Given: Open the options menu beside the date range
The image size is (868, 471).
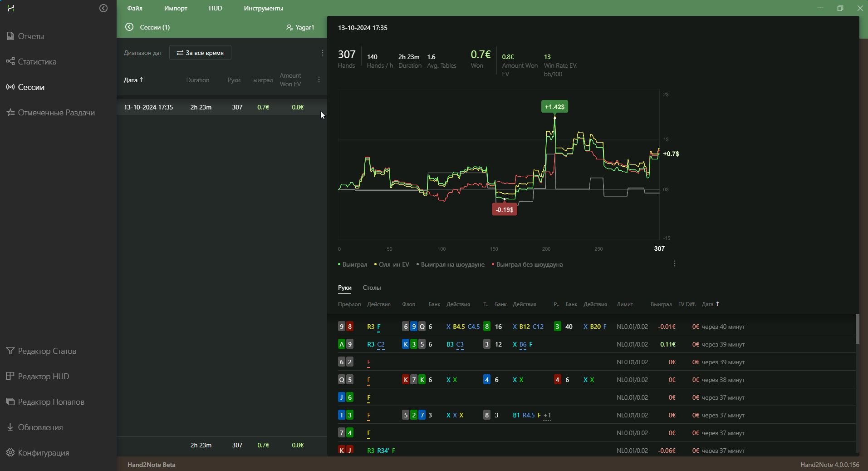Looking at the screenshot, I should (323, 53).
